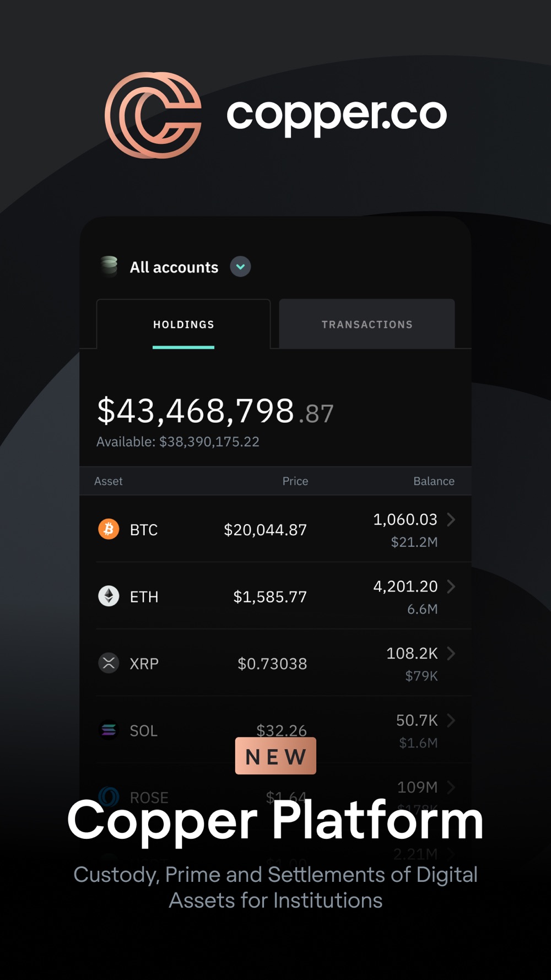Click the Balance column header
This screenshot has width=551, height=980.
pos(434,481)
